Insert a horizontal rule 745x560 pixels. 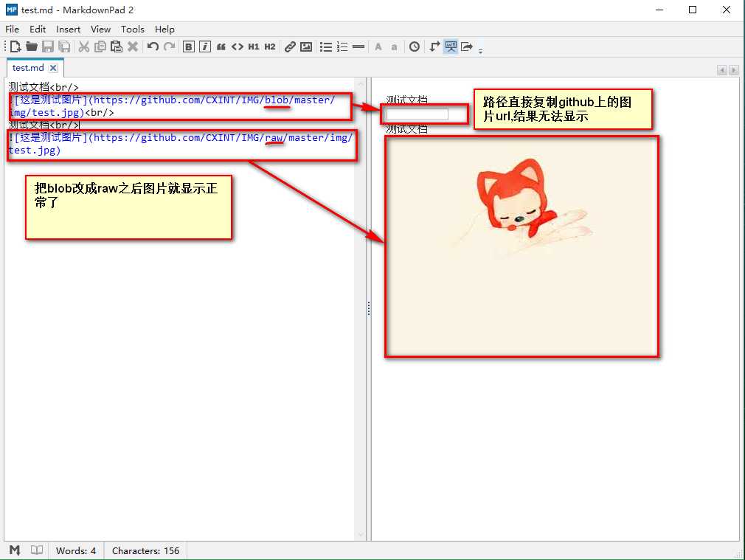pos(358,46)
